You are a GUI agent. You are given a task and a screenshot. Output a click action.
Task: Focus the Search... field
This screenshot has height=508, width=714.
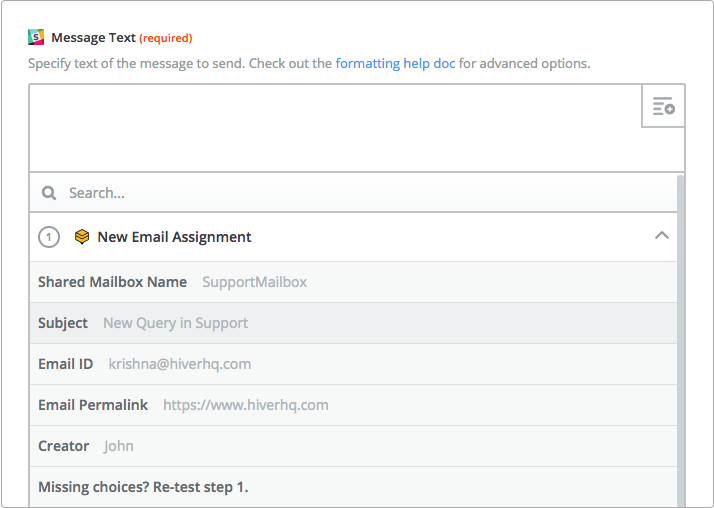pyautogui.click(x=353, y=193)
